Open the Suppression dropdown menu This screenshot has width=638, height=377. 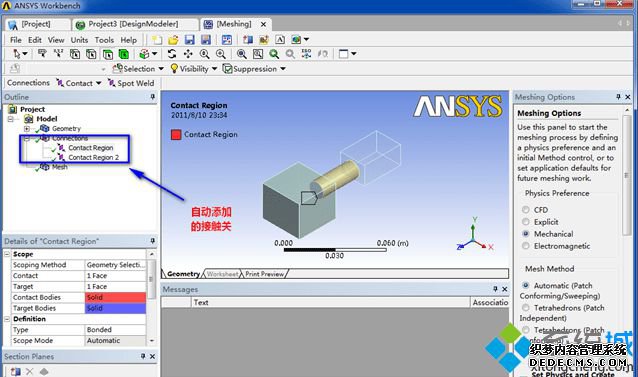254,69
